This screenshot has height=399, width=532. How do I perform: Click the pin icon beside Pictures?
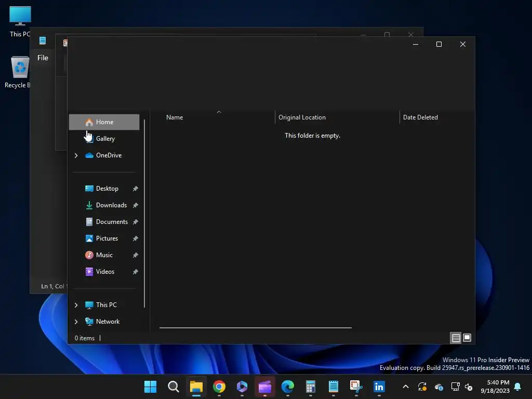coord(136,238)
